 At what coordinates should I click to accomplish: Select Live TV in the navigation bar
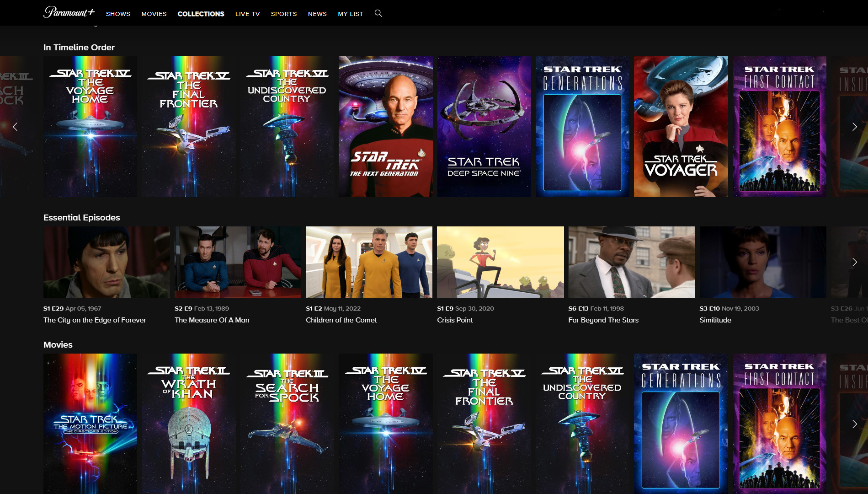pyautogui.click(x=247, y=14)
